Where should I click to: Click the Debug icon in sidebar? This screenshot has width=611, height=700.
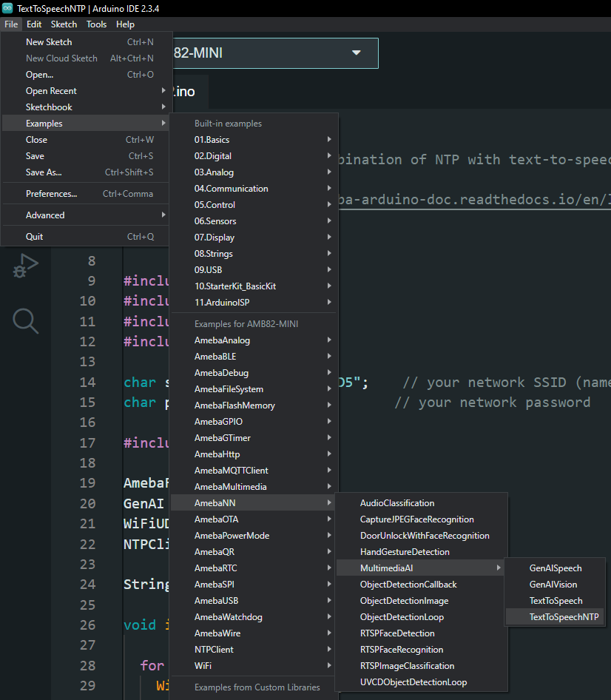point(25,266)
